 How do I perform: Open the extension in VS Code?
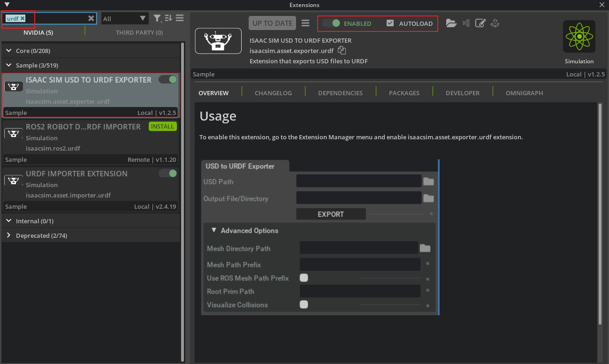point(466,23)
